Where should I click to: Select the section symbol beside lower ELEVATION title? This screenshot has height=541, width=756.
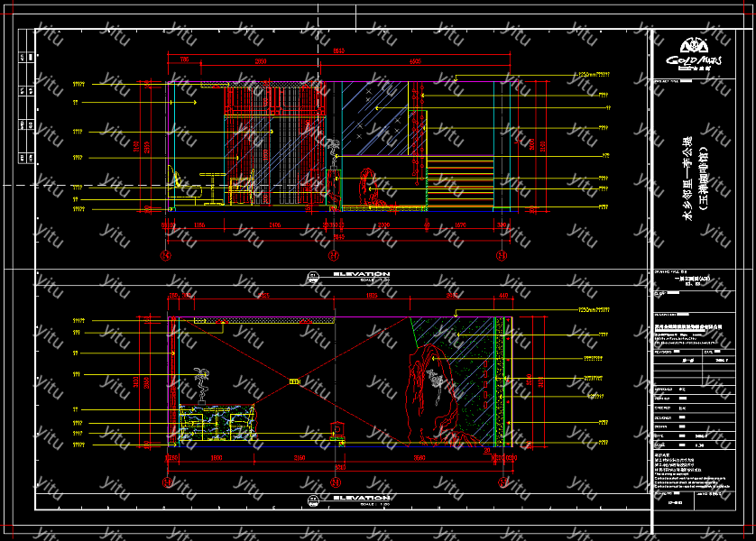coord(313,499)
